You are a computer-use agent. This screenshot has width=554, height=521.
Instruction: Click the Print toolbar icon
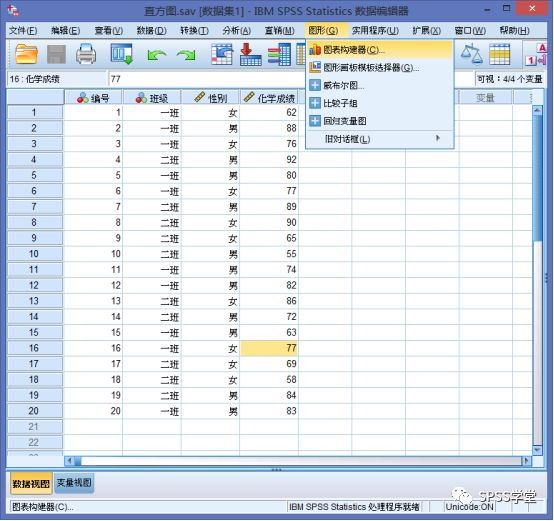coord(86,54)
